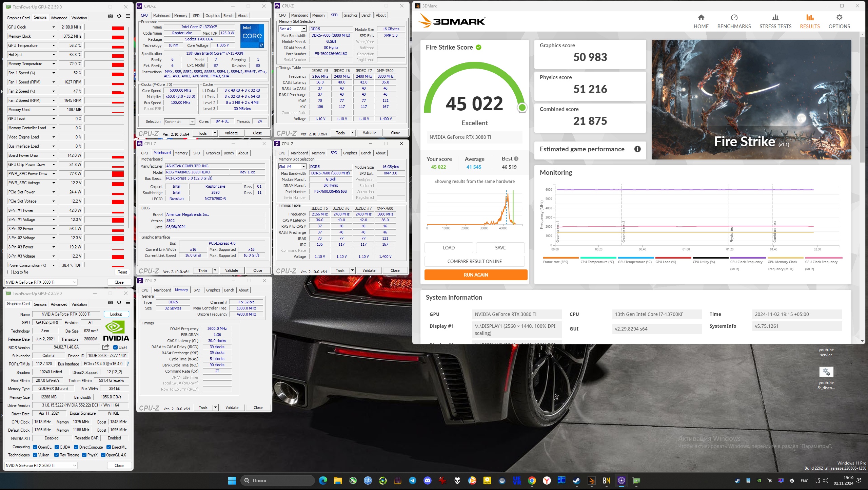Open Graphics tab in CPU-Z Memory window
The width and height of the screenshot is (868, 490).
[213, 290]
